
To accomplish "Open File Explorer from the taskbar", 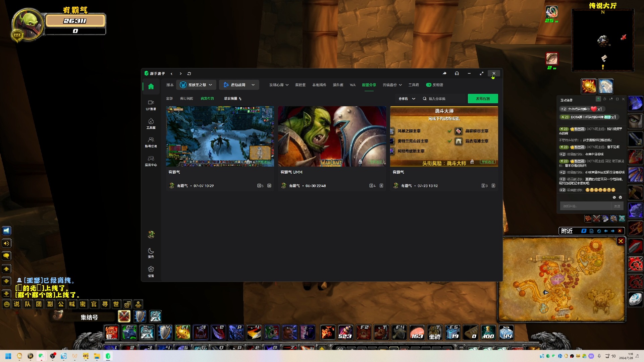I will (x=97, y=356).
